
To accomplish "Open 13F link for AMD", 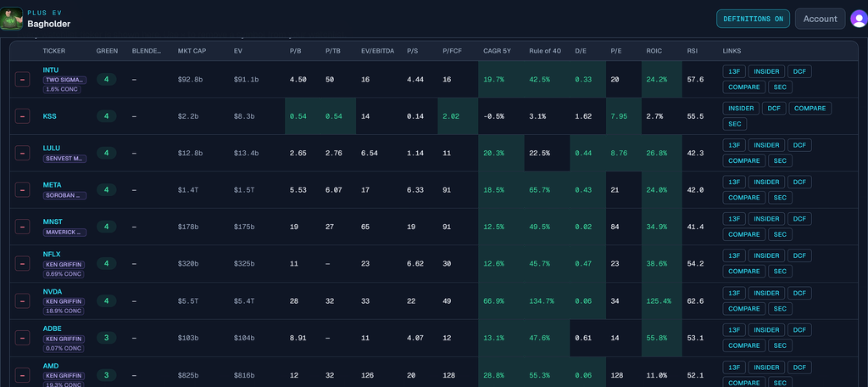I will [734, 367].
